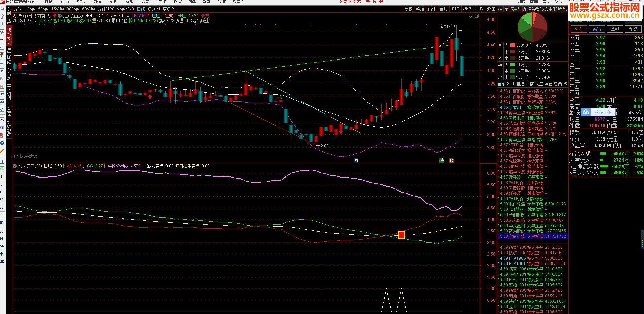Select the blue four-way move arrows icon
The width and height of the screenshot is (644, 314).
tap(3, 143)
